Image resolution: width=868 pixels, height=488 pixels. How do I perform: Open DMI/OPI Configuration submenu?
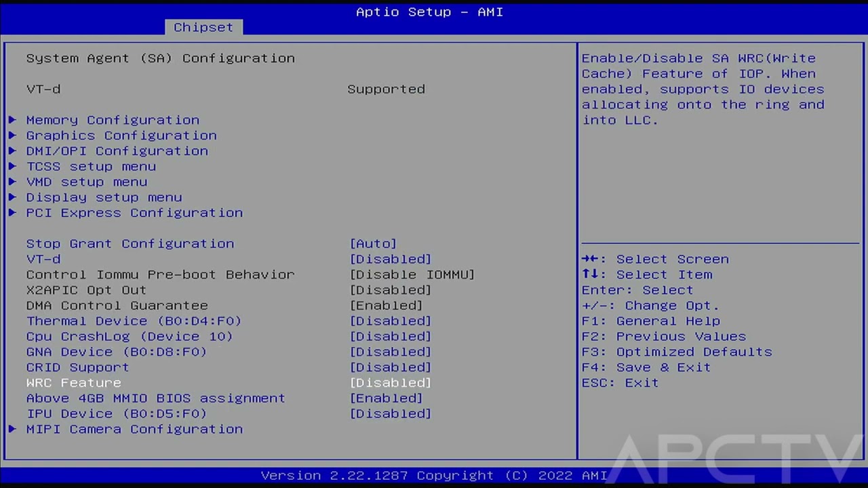point(117,151)
